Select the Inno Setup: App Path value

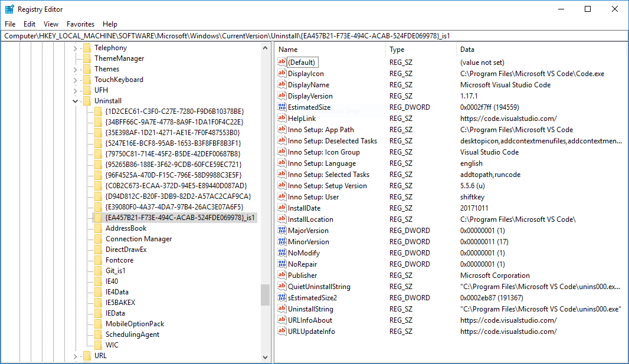tap(321, 129)
